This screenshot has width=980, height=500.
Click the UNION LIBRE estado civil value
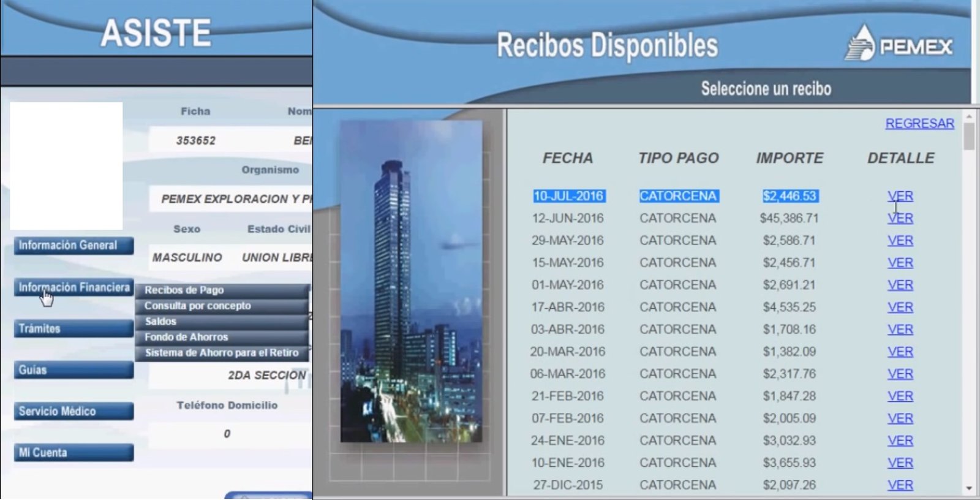click(277, 258)
